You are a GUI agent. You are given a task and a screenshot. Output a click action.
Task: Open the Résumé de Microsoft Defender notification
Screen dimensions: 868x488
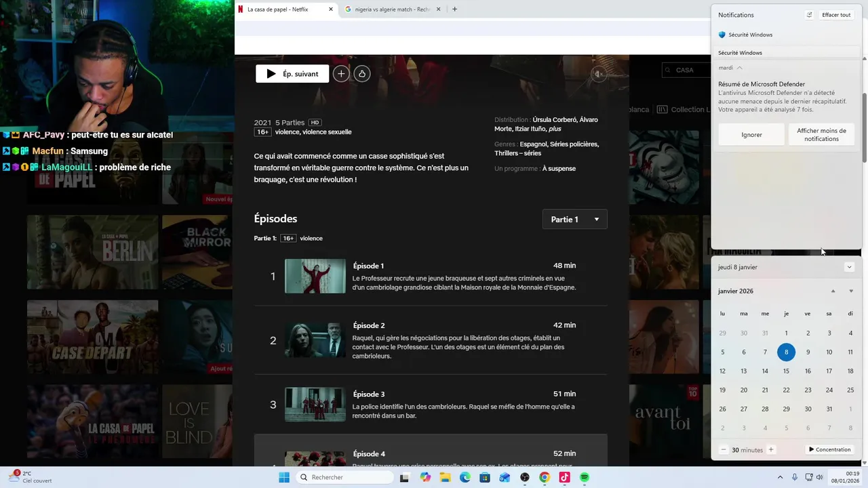(786, 97)
